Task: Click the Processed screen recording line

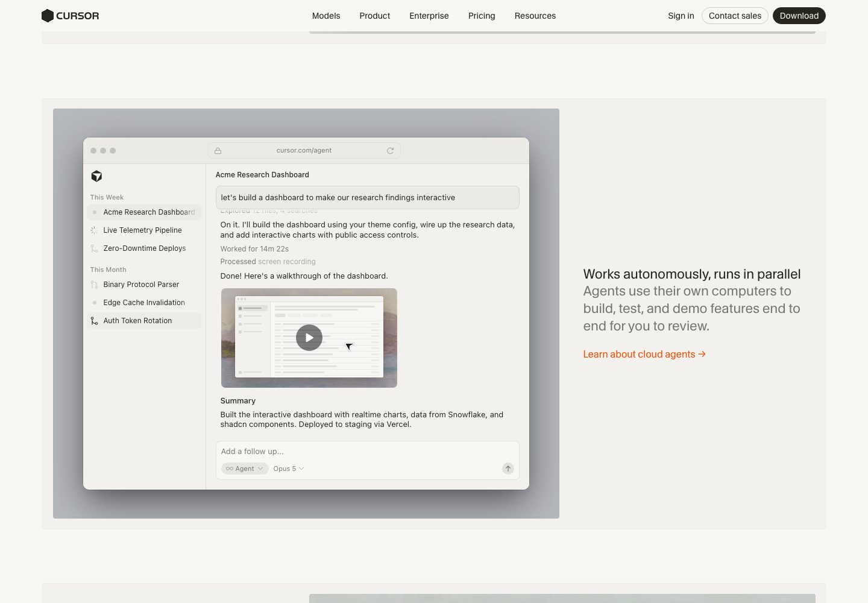Action: coord(268,262)
